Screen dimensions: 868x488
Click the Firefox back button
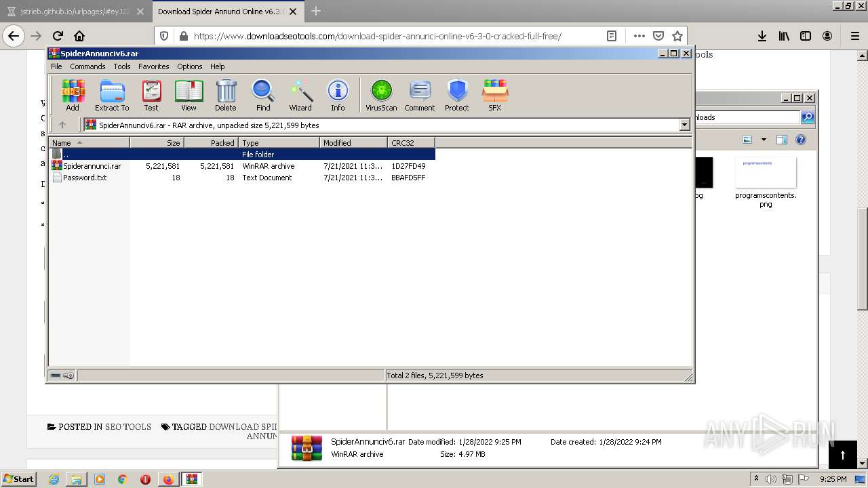click(x=14, y=36)
